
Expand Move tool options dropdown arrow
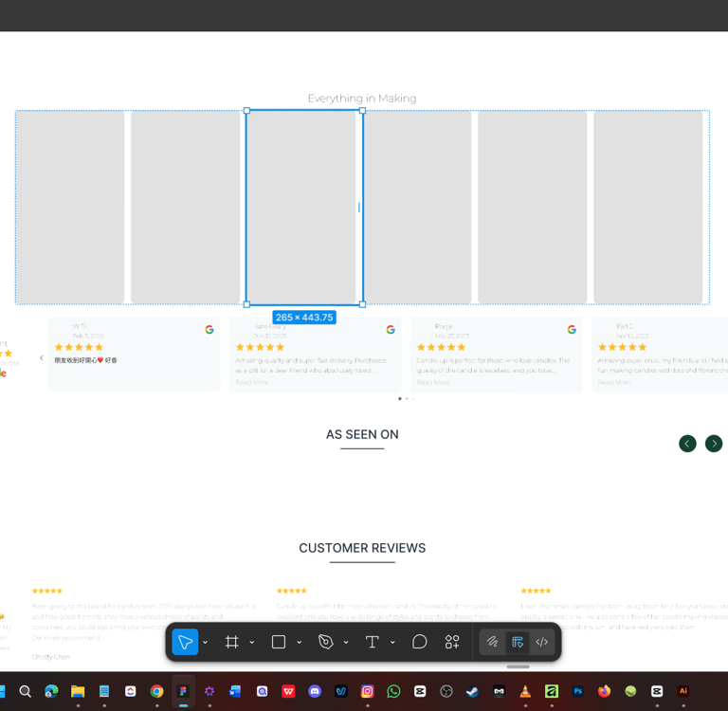point(205,642)
